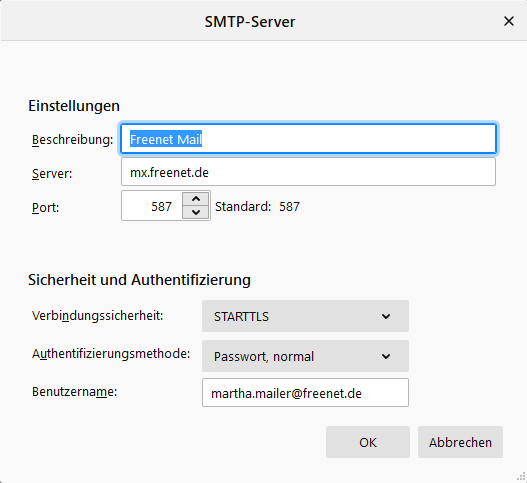Increase the port number with up arrow
527x483 pixels.
[x=196, y=199]
